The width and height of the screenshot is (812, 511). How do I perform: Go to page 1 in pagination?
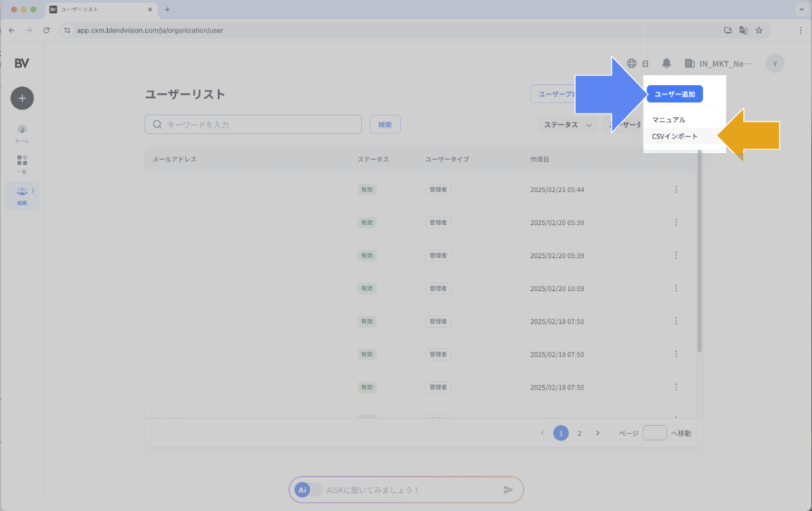tap(561, 433)
